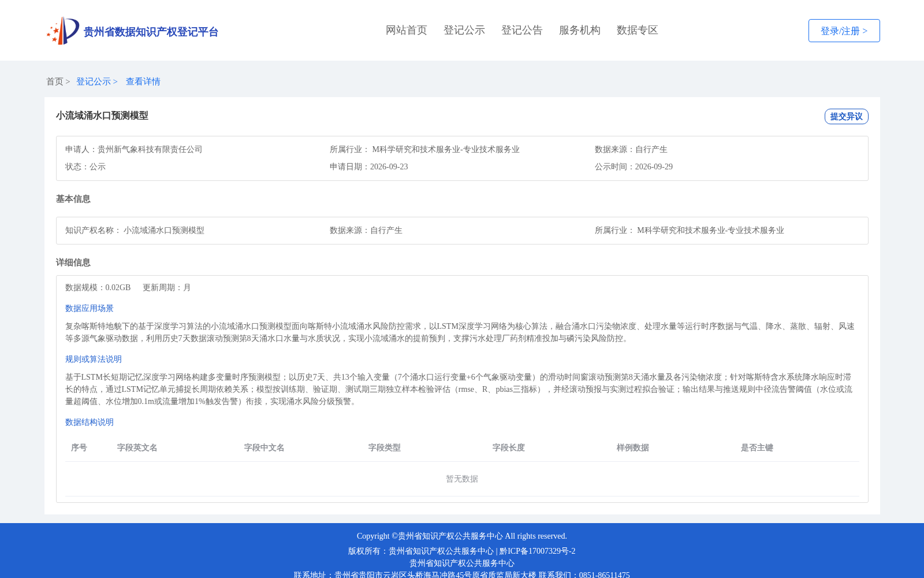Click the 样例数据 column header
The width and height of the screenshot is (924, 578).
633,447
